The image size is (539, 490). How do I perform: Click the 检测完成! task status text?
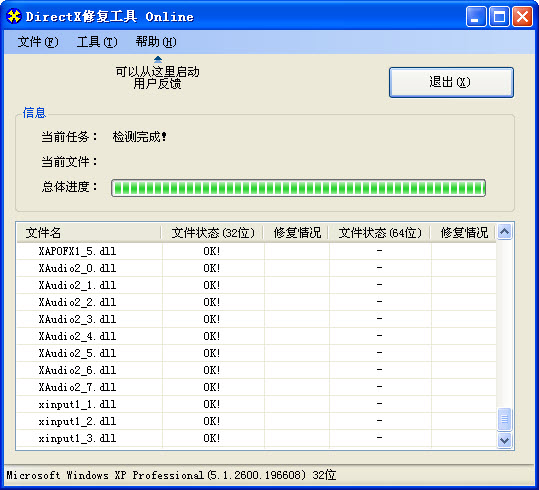[139, 137]
